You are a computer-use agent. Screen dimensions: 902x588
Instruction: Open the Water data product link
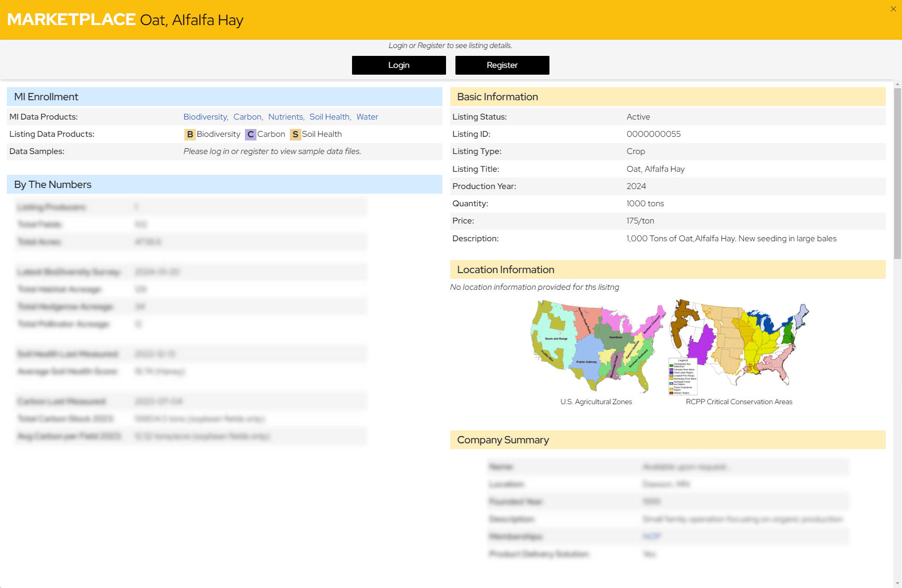367,117
